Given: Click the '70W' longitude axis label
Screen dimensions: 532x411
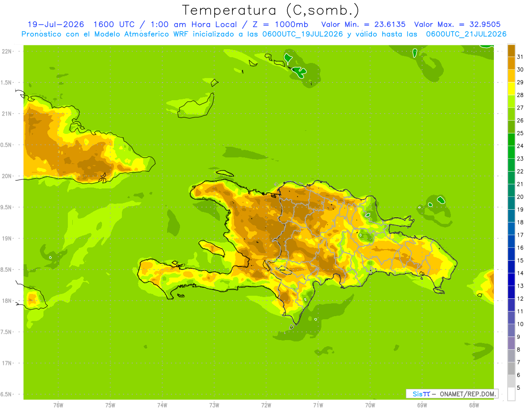Looking at the screenshot, I should [370, 405].
